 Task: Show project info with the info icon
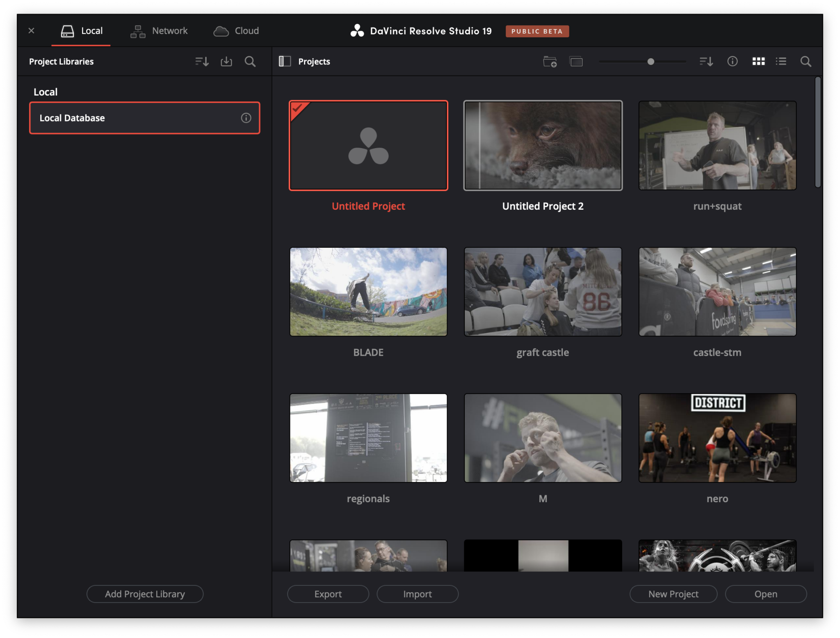click(x=732, y=62)
